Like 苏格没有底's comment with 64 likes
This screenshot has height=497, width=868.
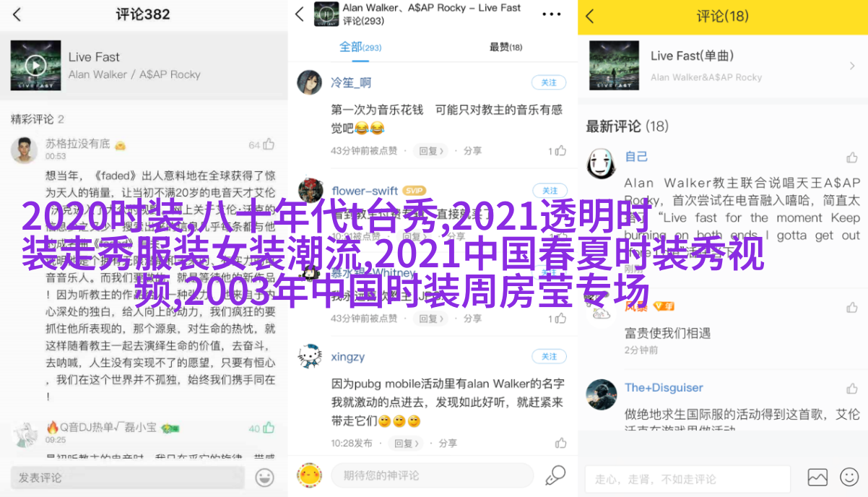click(x=269, y=144)
